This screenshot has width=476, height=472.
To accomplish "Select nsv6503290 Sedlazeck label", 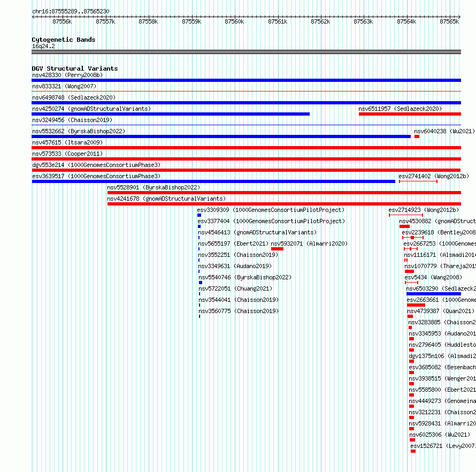I will pos(441,288).
